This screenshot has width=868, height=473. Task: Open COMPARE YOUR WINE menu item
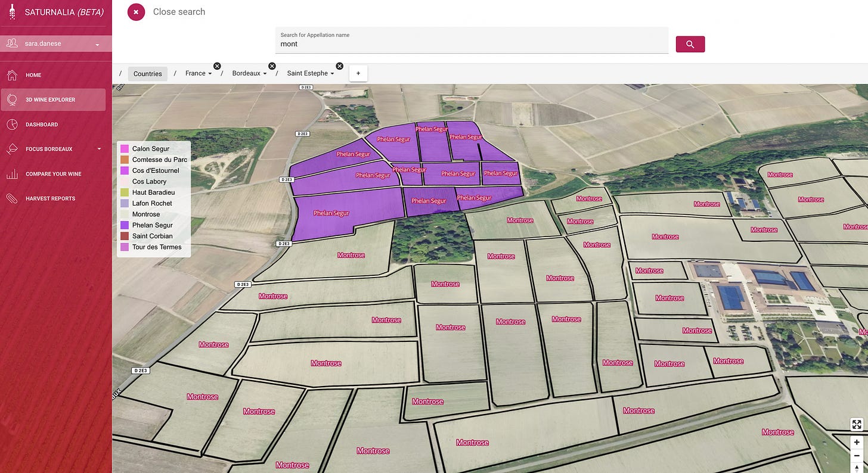53,174
